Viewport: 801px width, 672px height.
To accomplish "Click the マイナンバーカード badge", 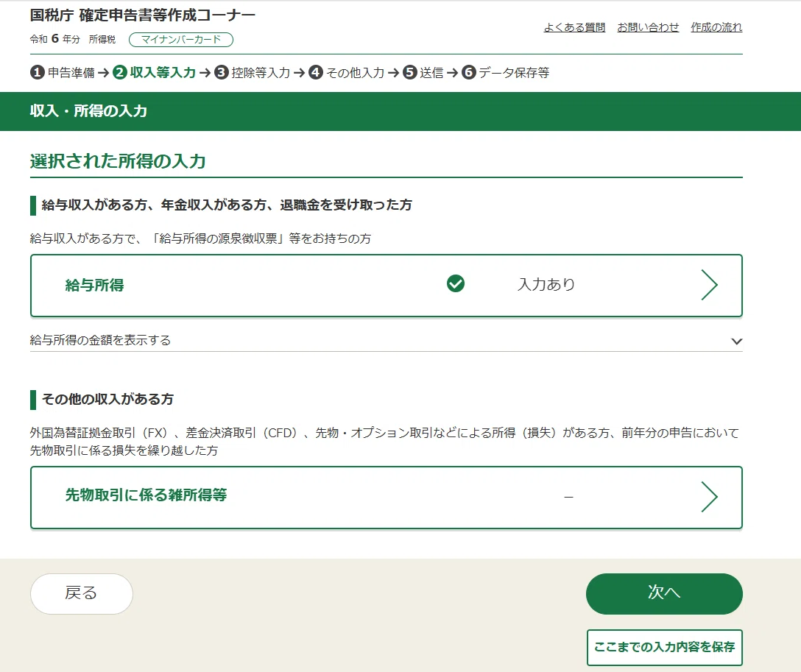I will [x=181, y=40].
